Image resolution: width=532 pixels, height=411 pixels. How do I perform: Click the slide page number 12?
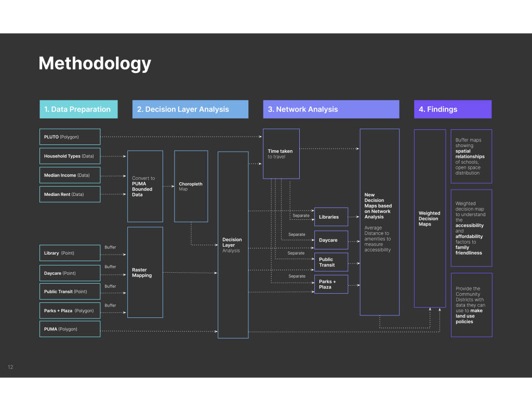(10, 367)
